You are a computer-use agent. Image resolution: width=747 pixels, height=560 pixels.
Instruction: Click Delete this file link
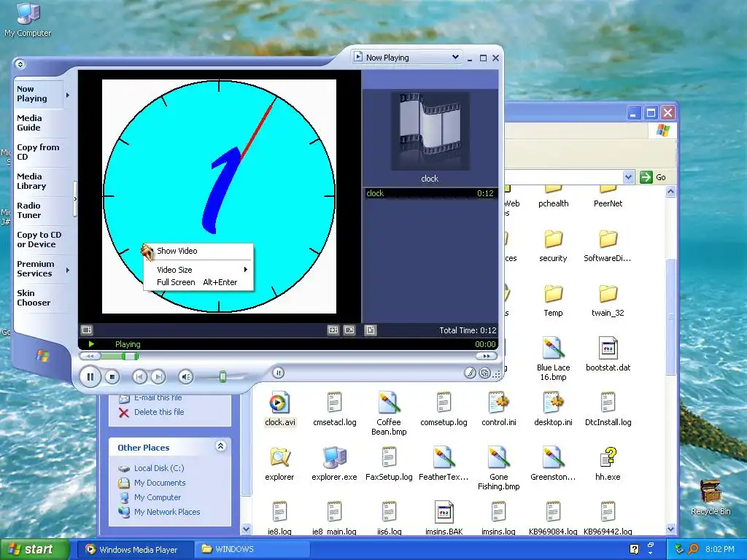[159, 412]
